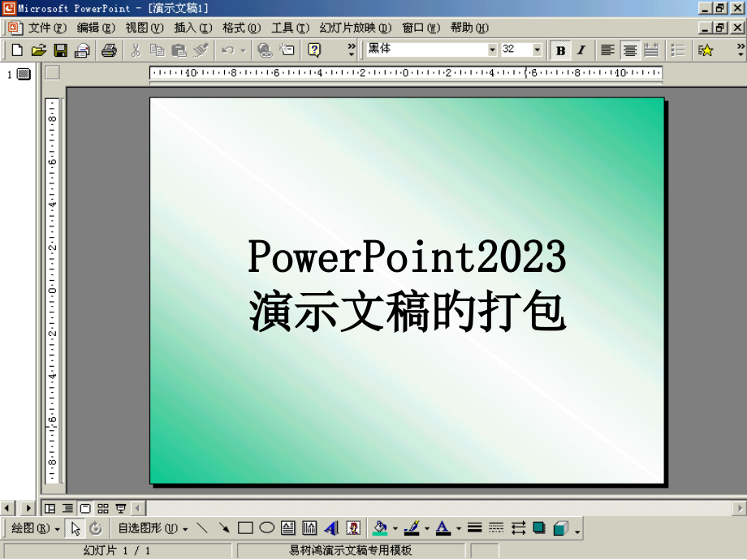Viewport: 747px width, 560px height.
Task: Open the 格式 Format menu
Action: [x=241, y=28]
